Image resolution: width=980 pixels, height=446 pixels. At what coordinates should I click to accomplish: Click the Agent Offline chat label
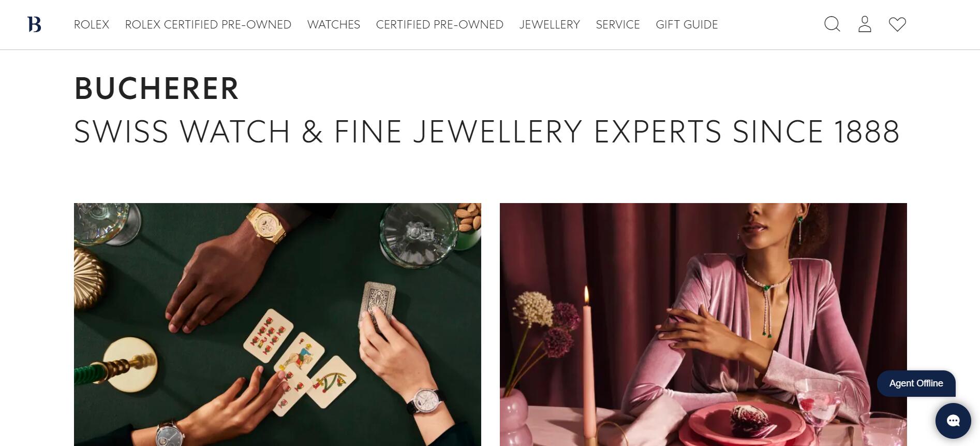coord(916,383)
